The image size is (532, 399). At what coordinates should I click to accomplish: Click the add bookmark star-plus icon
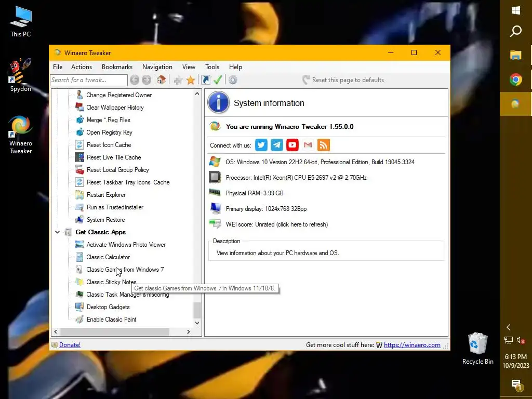point(178,80)
